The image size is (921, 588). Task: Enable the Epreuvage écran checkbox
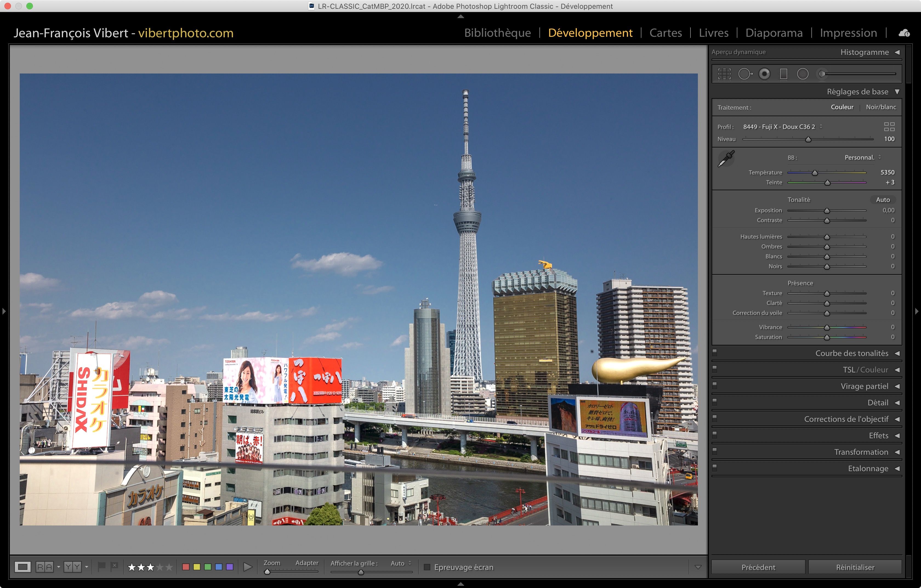427,567
